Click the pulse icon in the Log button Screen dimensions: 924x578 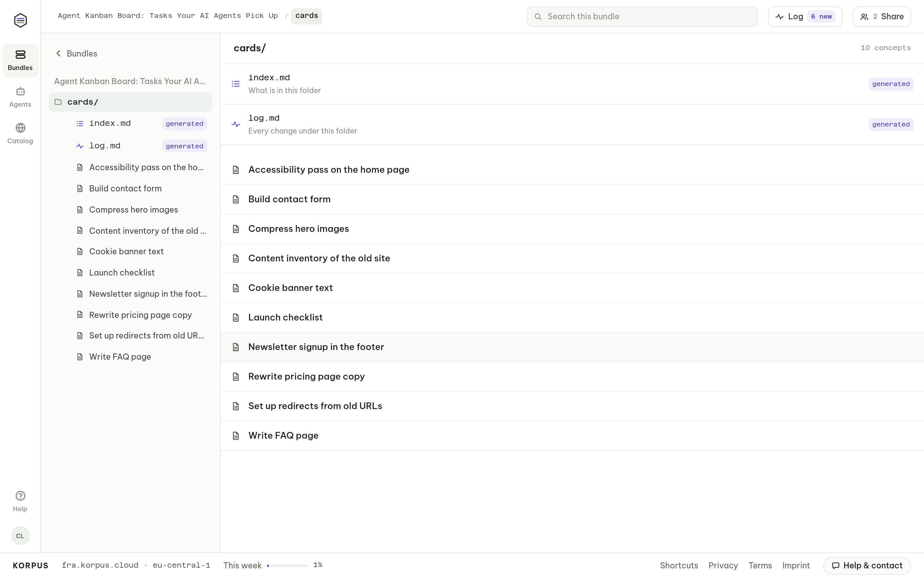click(780, 16)
